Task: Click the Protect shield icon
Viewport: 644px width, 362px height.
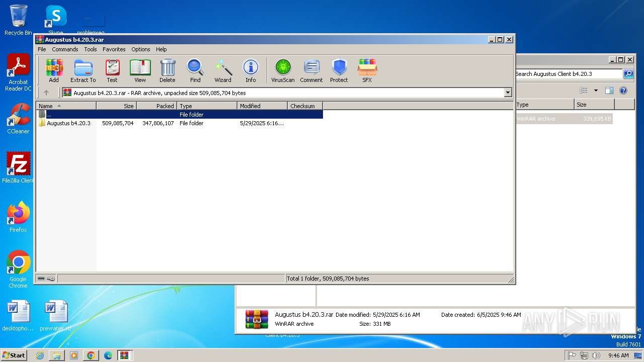Action: [x=339, y=70]
